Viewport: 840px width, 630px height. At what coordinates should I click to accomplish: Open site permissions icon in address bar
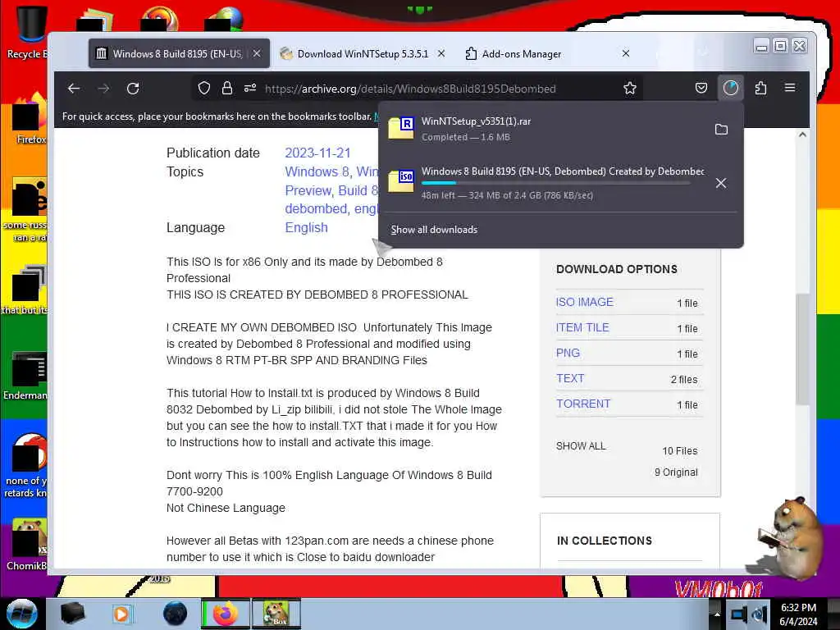[250, 89]
